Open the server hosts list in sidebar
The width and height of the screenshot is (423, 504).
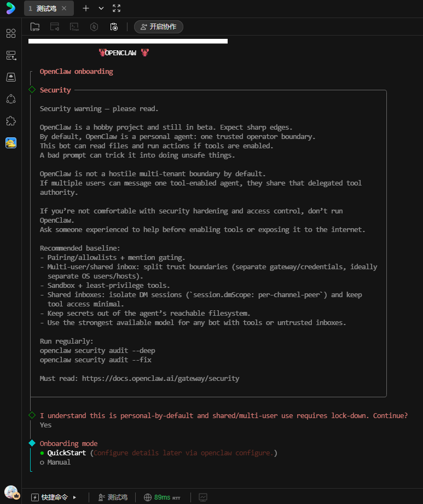[x=11, y=55]
